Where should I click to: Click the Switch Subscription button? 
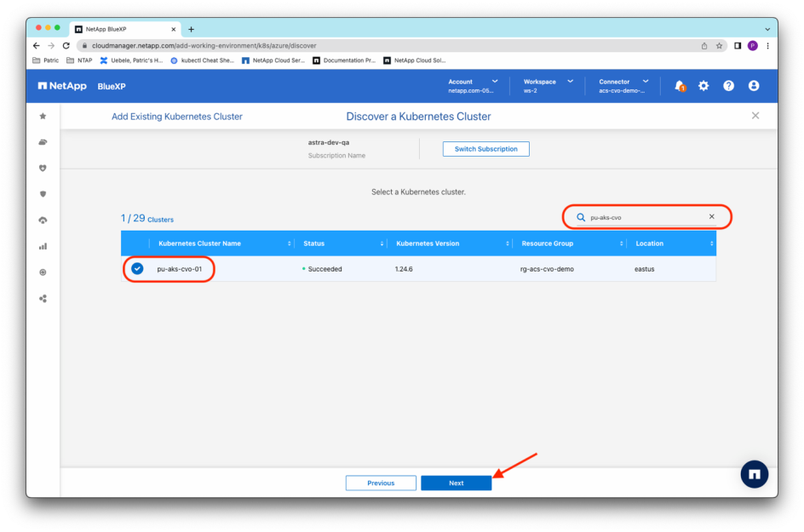click(485, 149)
